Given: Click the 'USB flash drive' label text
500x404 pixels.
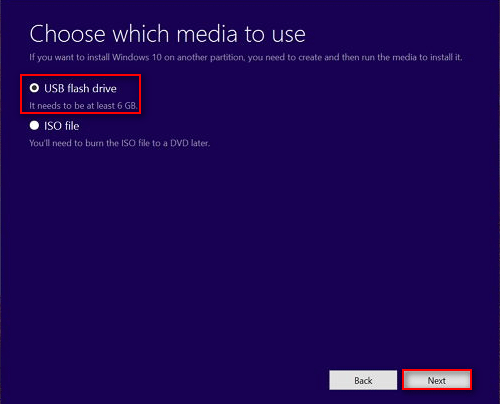Looking at the screenshot, I should coord(80,88).
